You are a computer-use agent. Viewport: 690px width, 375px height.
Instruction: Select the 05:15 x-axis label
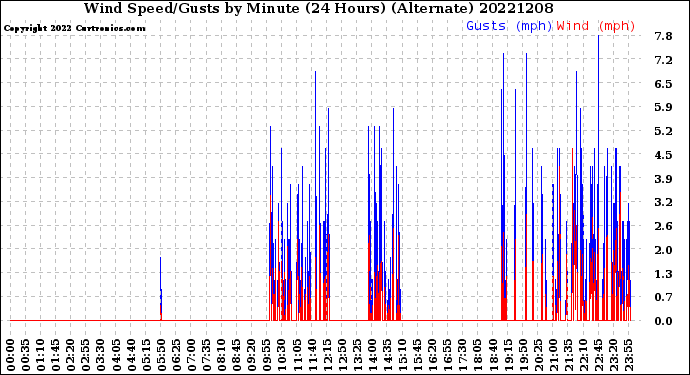[146, 355]
